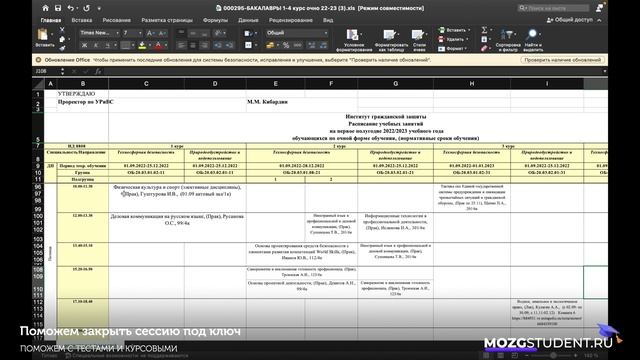Toggle align text left

pos(181,45)
